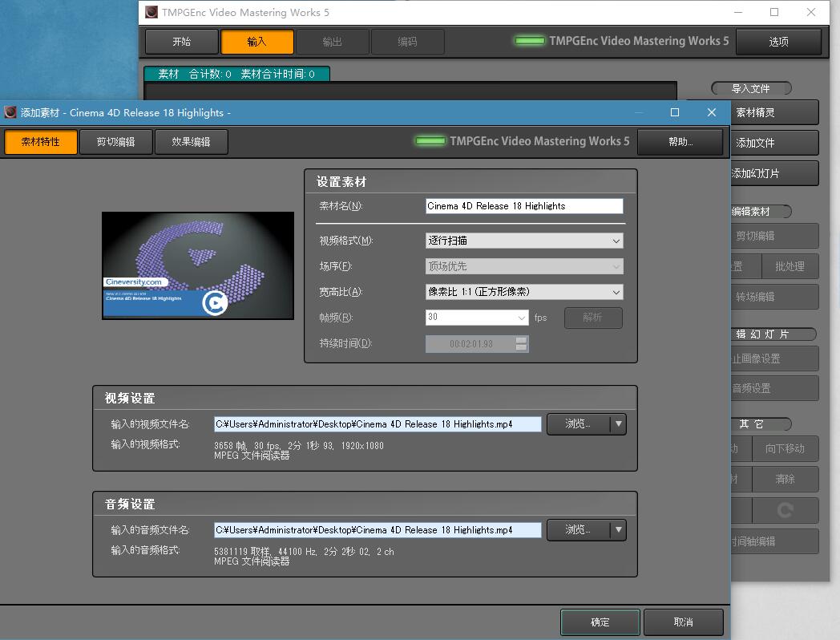This screenshot has width=840, height=640.
Task: Expand the 视频格式 dropdown showing 逐行扫描
Action: [x=524, y=241]
